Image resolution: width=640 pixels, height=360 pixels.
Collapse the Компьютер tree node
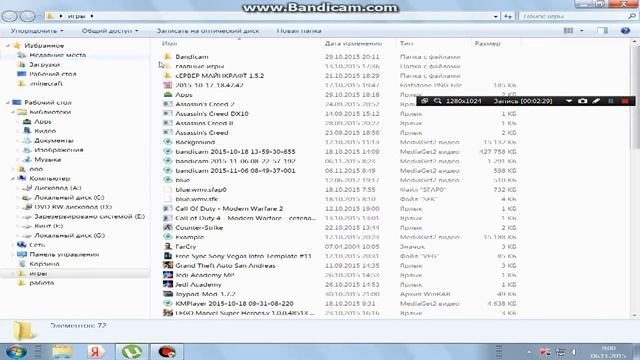coord(13,178)
